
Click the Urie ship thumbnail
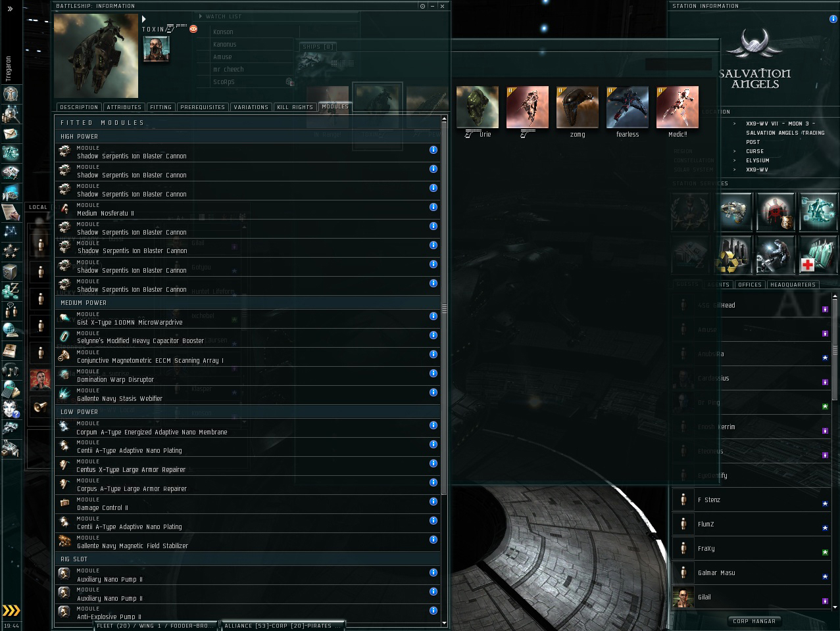pos(477,107)
